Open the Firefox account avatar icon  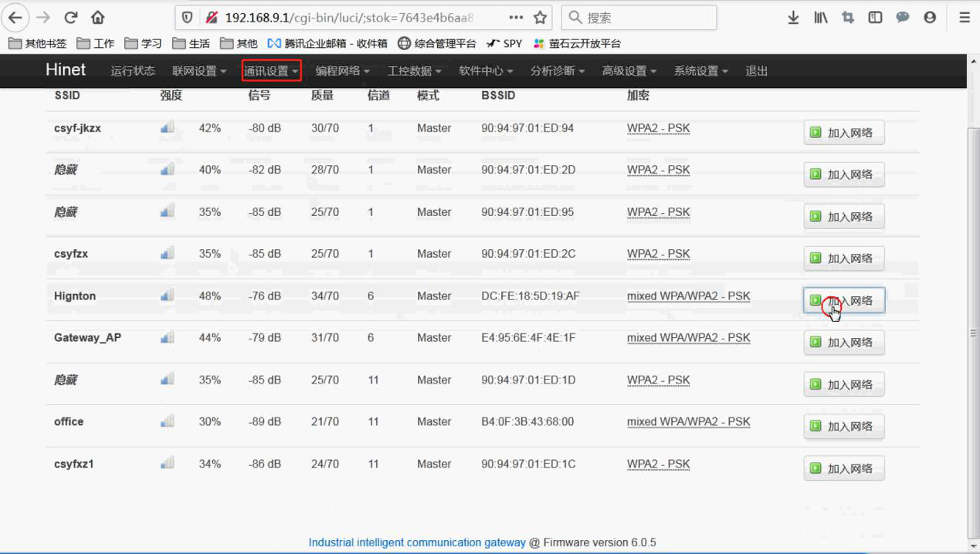[x=930, y=17]
